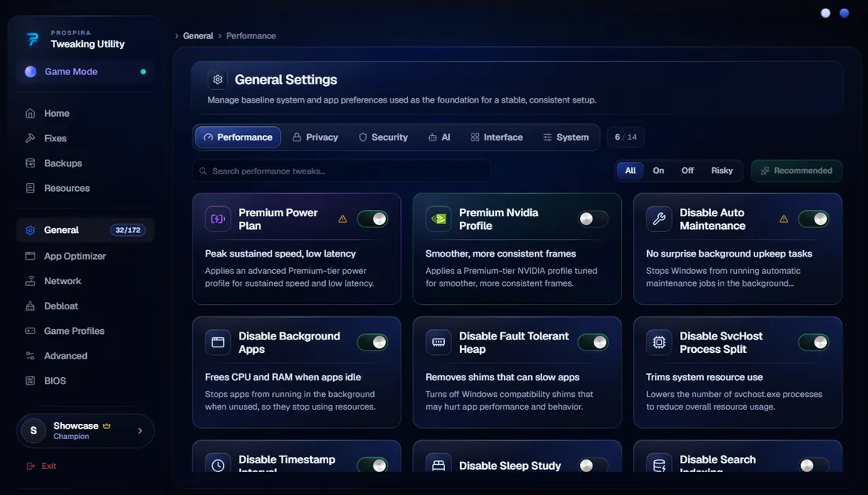
Task: Switch to the Privacy tab
Action: pyautogui.click(x=315, y=137)
